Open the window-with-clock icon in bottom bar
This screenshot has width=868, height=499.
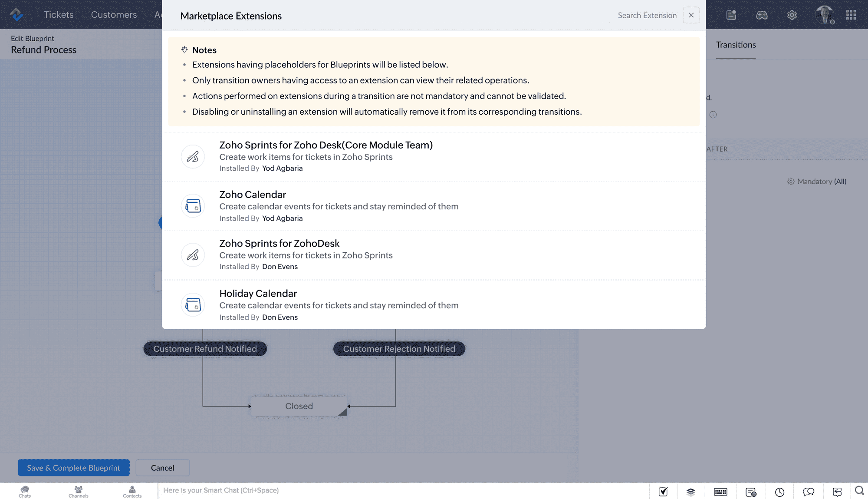(751, 492)
